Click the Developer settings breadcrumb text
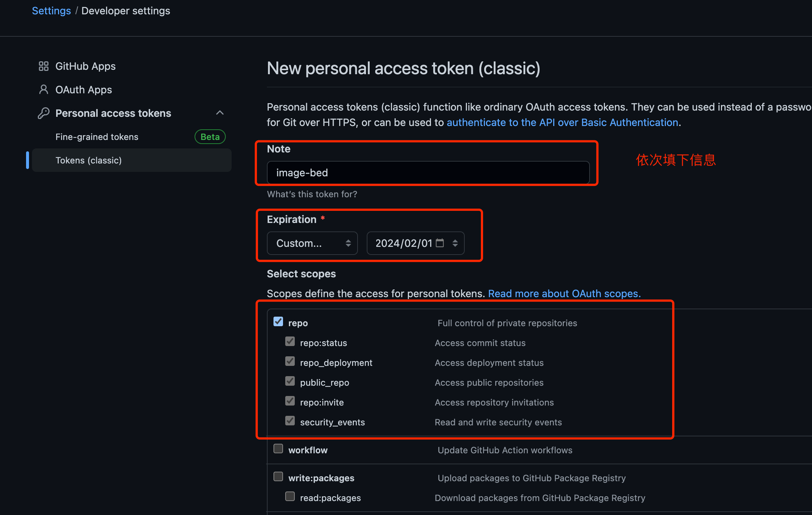Screen dimensions: 812x515 point(126,11)
